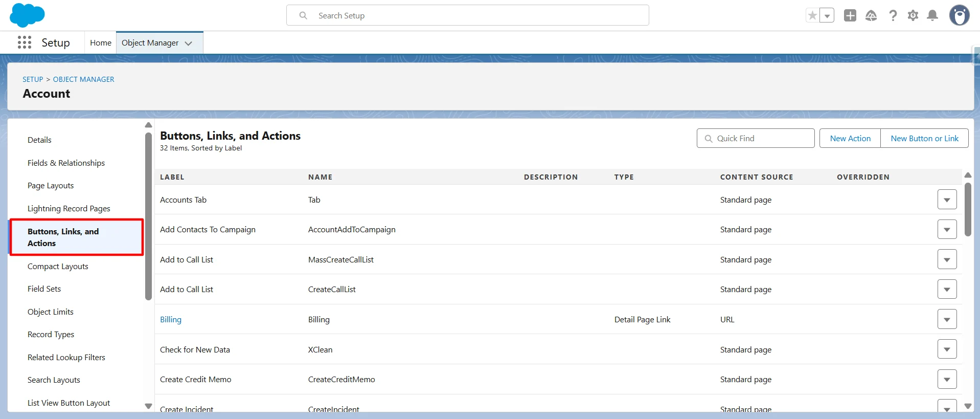Click the table vertical scrollbar thumb
This screenshot has height=419, width=980.
968,209
